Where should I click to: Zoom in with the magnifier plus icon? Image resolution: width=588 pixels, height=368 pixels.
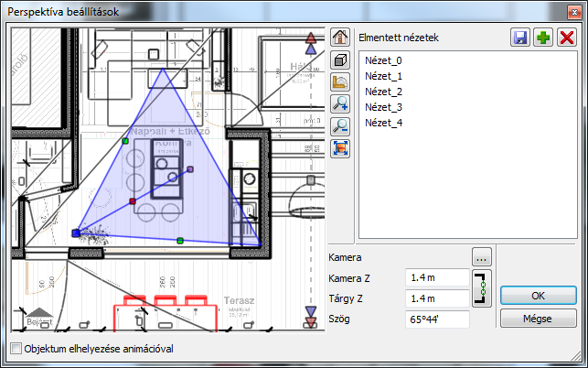340,104
